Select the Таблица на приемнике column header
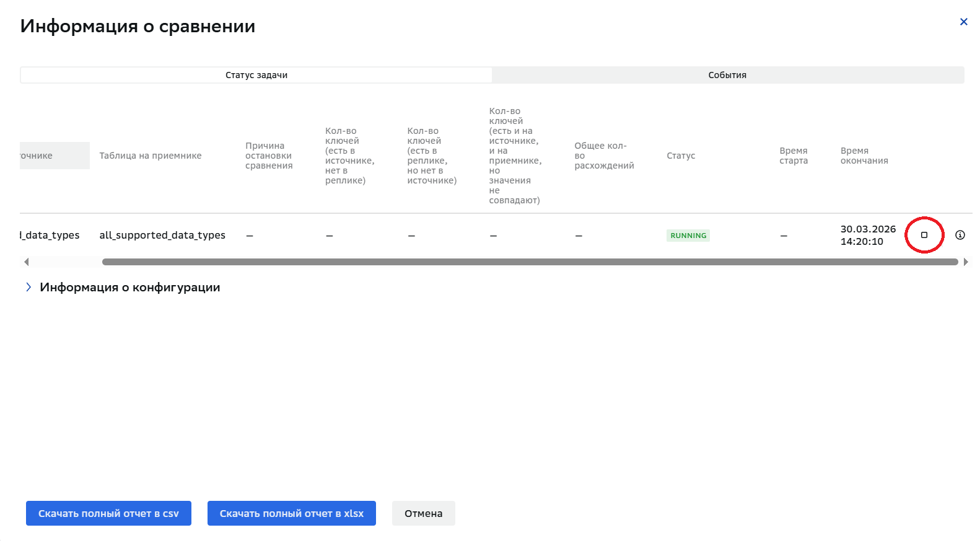980x543 pixels. (x=151, y=156)
